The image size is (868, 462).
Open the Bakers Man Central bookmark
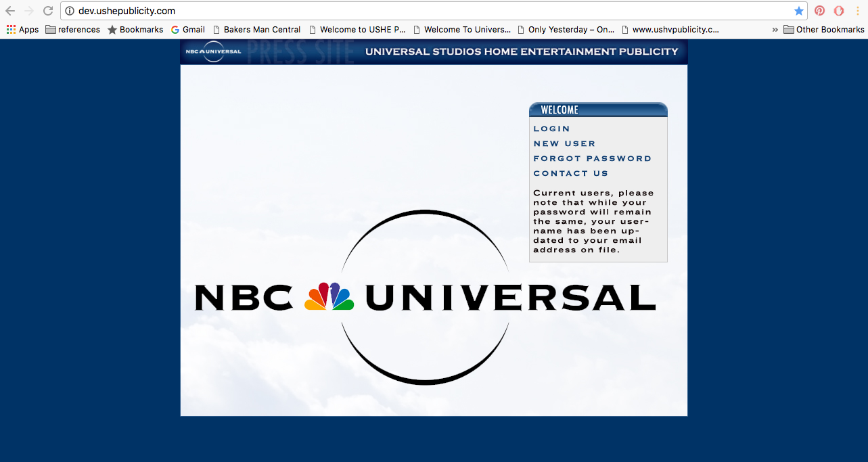[256, 30]
